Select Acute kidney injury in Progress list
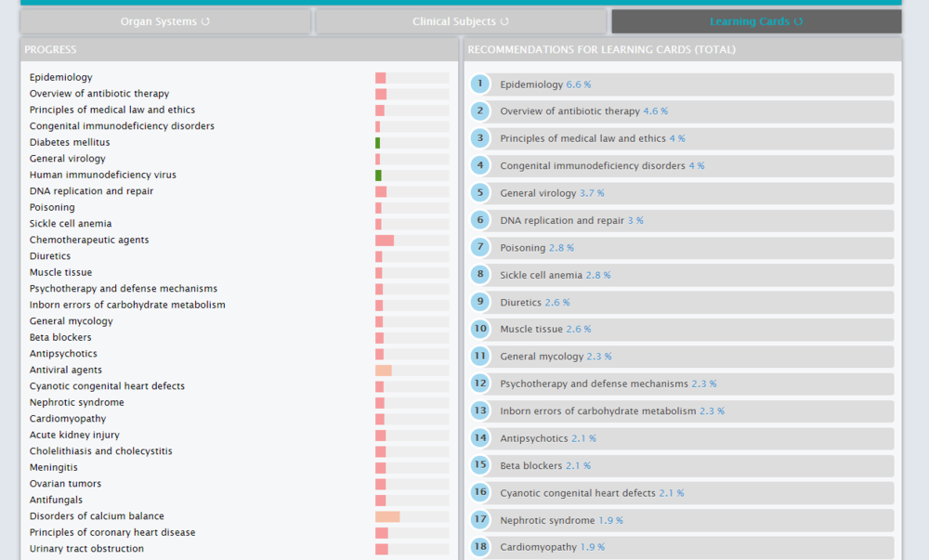 74,436
